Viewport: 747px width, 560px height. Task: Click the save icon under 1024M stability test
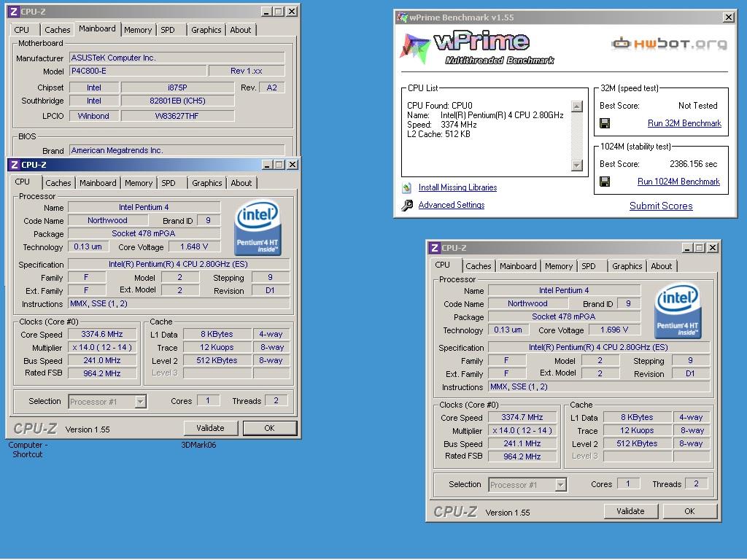coord(605,182)
